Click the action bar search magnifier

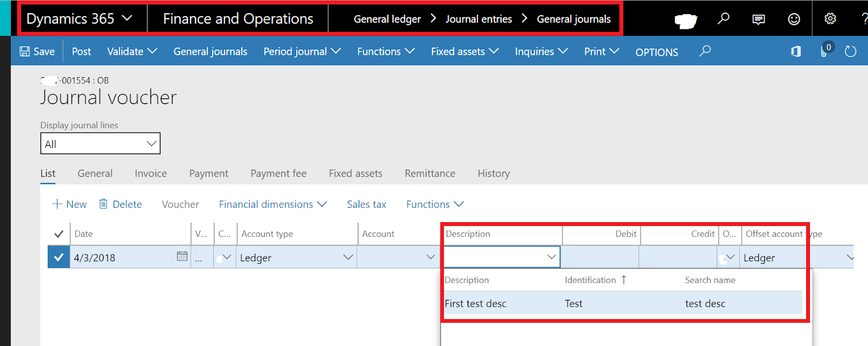click(x=705, y=51)
